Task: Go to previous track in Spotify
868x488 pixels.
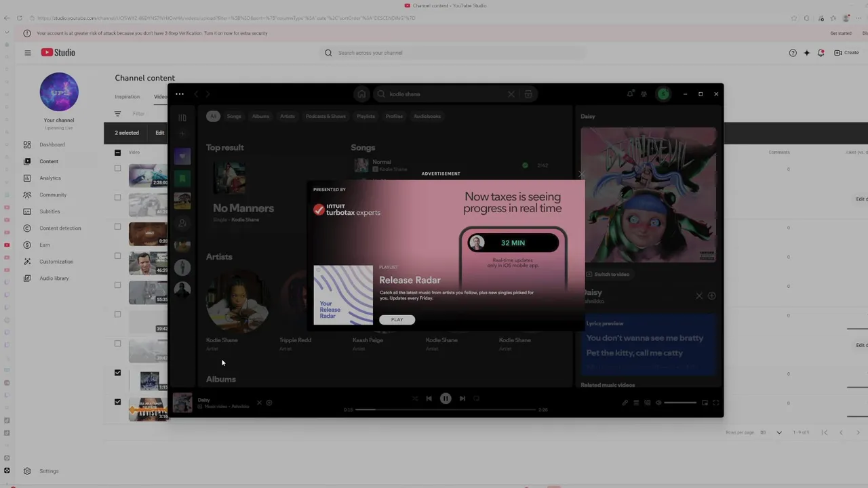Action: tap(429, 399)
